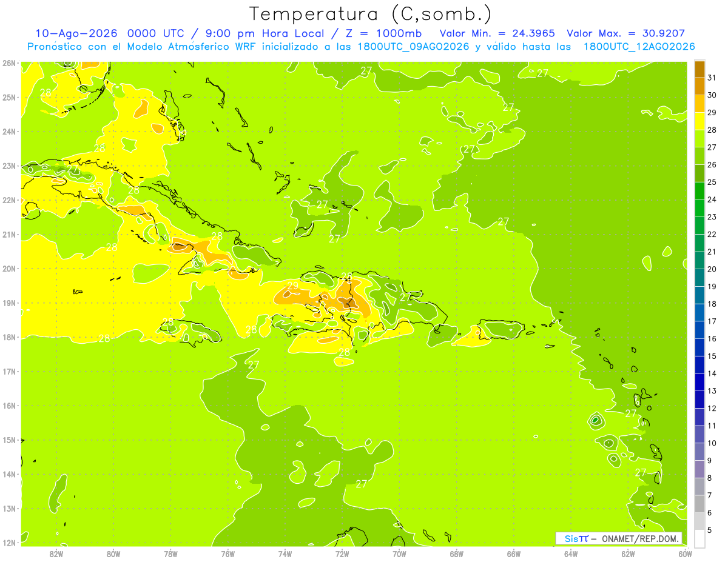Click the 64W longitude axis label
Screen dimensions: 728x562
(x=571, y=554)
